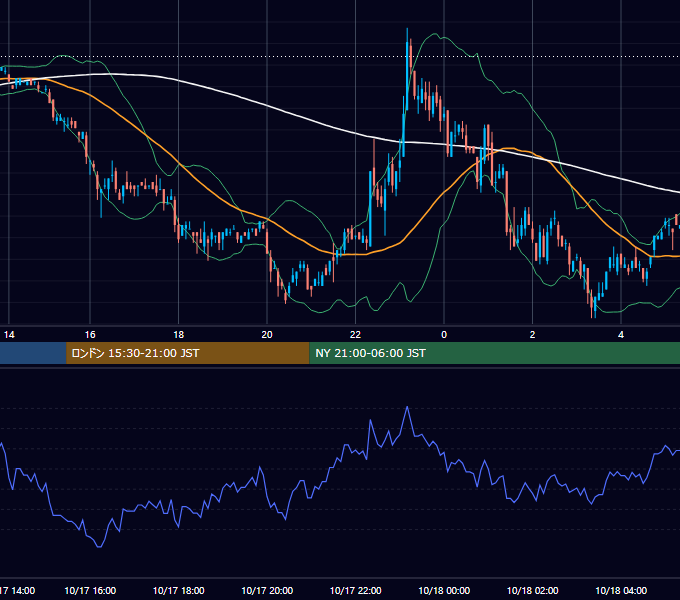This screenshot has width=680, height=600.
Task: Click the 10/18 02:00 date label
Action: click(x=533, y=590)
